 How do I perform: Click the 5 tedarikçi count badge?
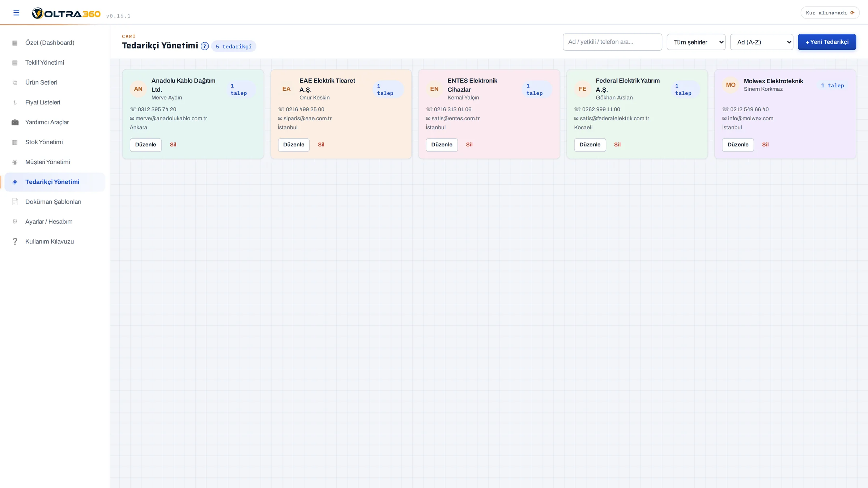[x=234, y=46]
